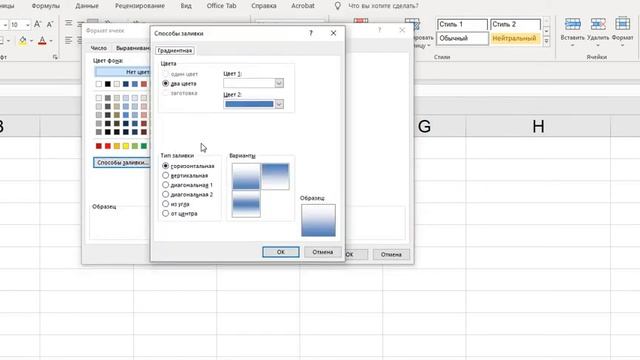
Task: Open the Acrobat ribbon tab
Action: 303,6
